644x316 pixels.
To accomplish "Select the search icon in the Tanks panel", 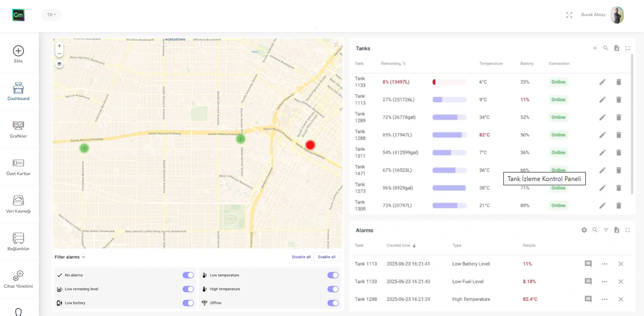I will pyautogui.click(x=606, y=48).
